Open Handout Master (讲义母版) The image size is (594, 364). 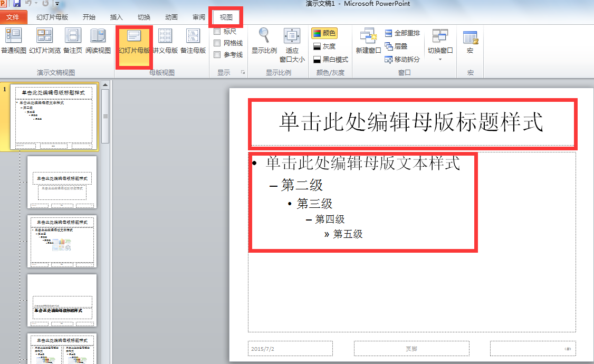165,41
